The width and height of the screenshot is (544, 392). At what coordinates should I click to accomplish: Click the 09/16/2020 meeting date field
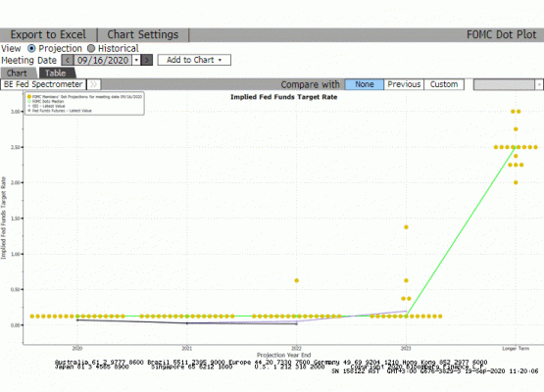pos(103,60)
